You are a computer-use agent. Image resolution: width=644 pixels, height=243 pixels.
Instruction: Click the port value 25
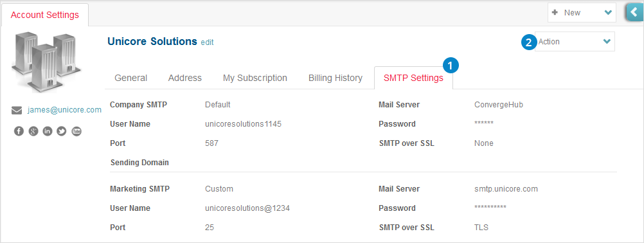[210, 228]
